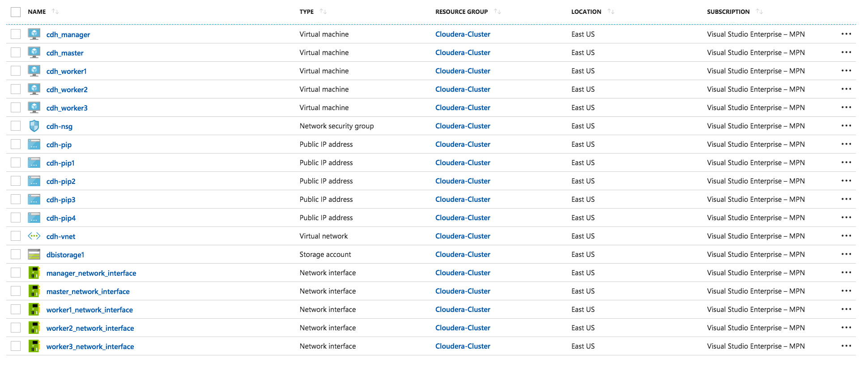Go to the cdh-nsg security group
Screen dimensions: 868x367
60,126
